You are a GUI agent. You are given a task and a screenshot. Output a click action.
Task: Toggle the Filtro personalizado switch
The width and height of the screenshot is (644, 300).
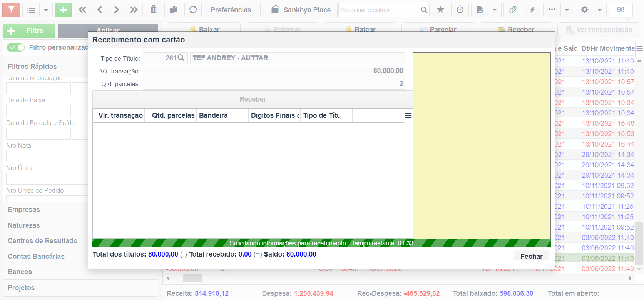click(16, 47)
